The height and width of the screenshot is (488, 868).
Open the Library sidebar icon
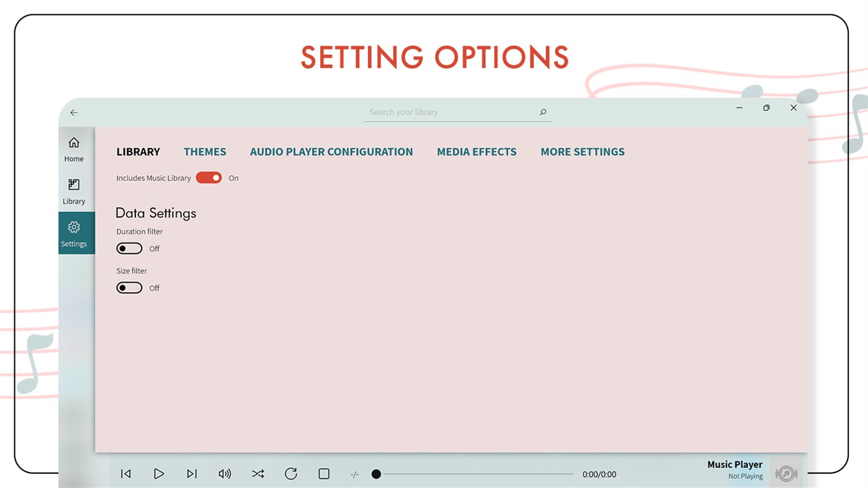click(74, 190)
